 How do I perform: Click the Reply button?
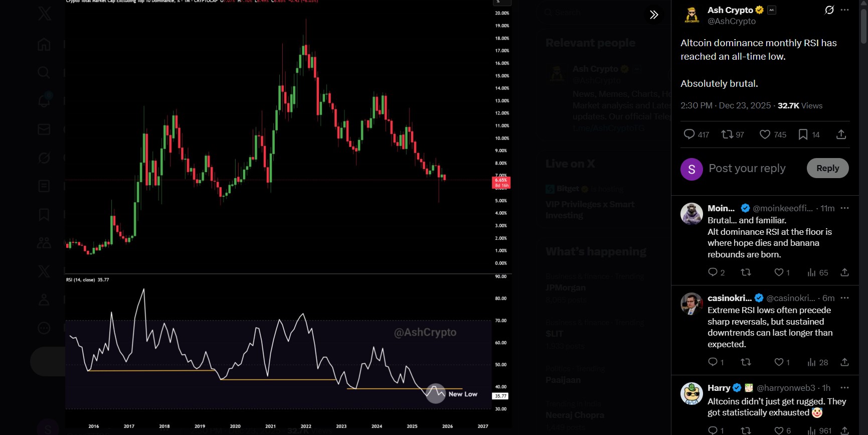pyautogui.click(x=827, y=168)
